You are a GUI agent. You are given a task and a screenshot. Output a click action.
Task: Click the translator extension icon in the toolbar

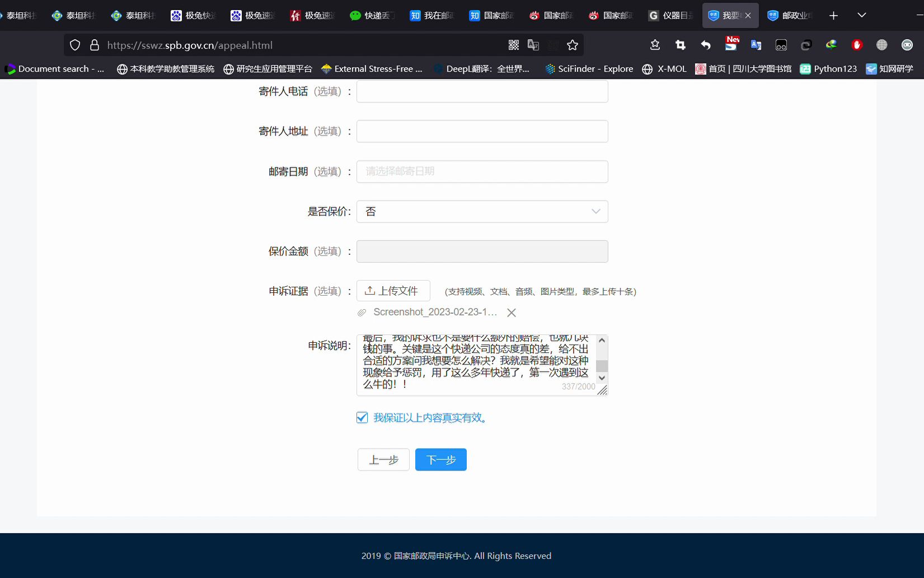pyautogui.click(x=756, y=45)
